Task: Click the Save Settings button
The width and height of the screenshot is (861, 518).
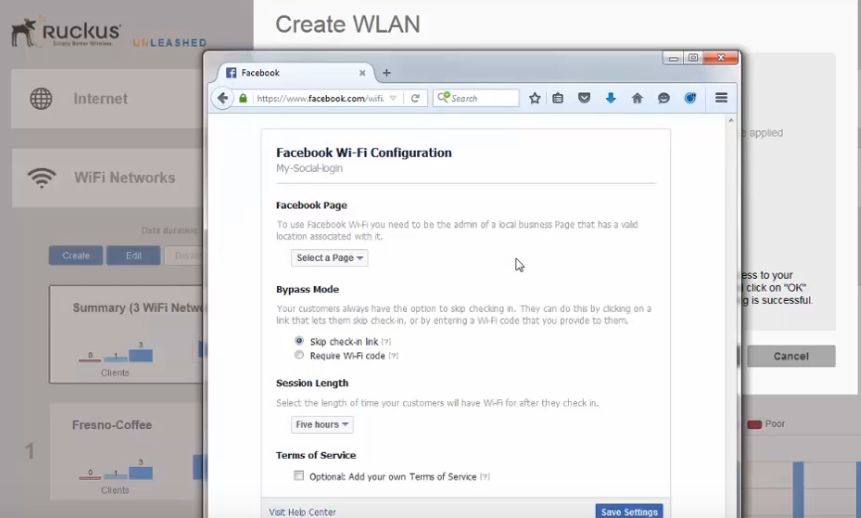Action: [628, 511]
